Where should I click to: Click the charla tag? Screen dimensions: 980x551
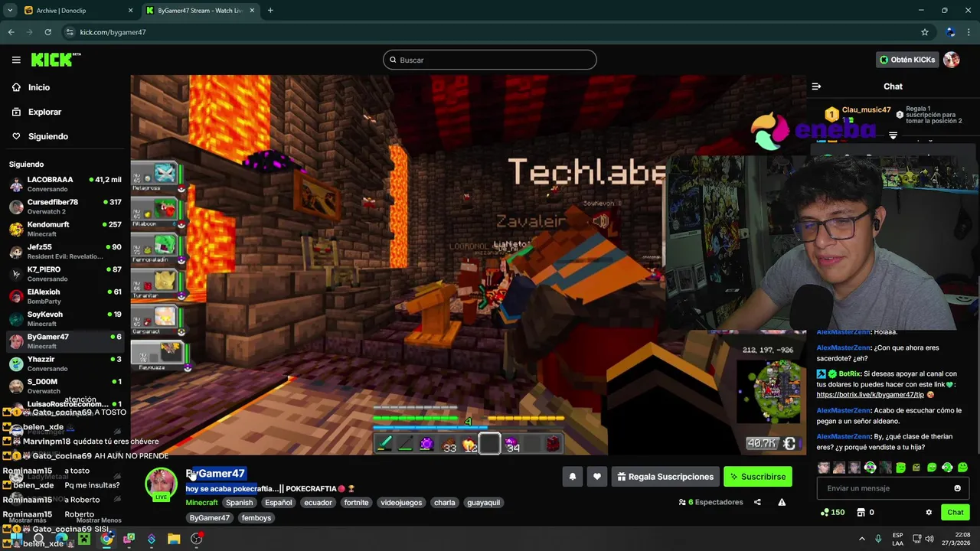[x=445, y=503]
